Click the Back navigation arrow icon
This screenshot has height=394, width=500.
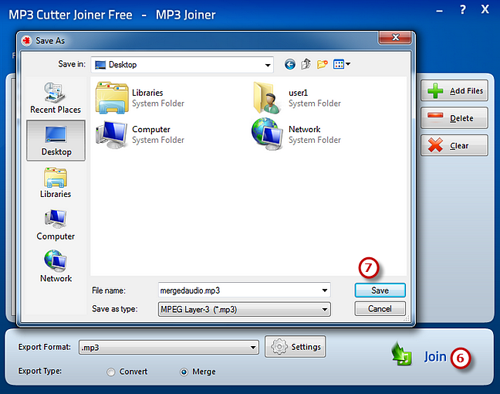coord(290,64)
